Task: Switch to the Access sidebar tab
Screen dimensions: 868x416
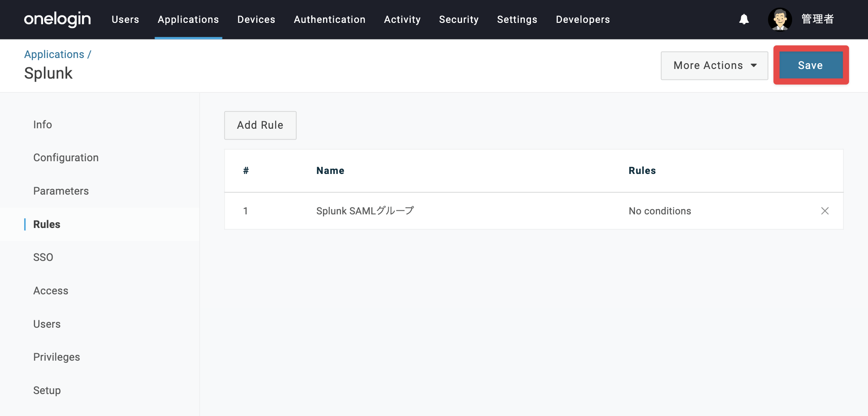Action: pos(51,291)
